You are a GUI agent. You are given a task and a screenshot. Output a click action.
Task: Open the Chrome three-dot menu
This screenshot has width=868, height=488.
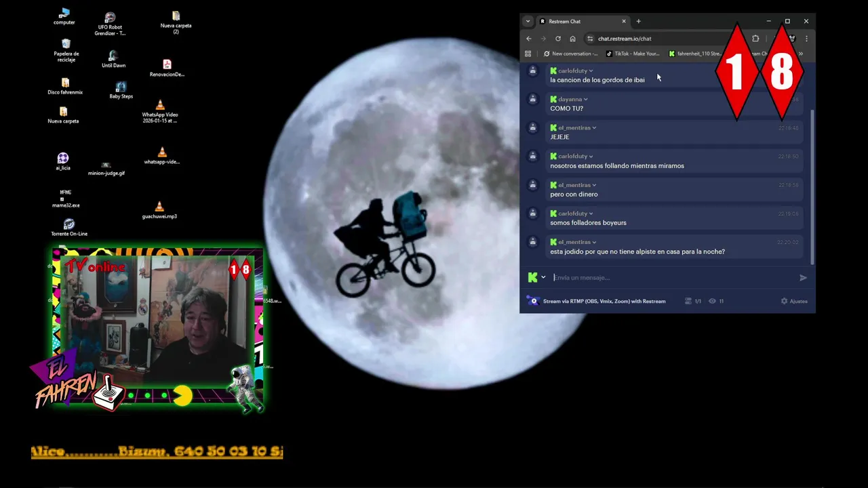(806, 39)
